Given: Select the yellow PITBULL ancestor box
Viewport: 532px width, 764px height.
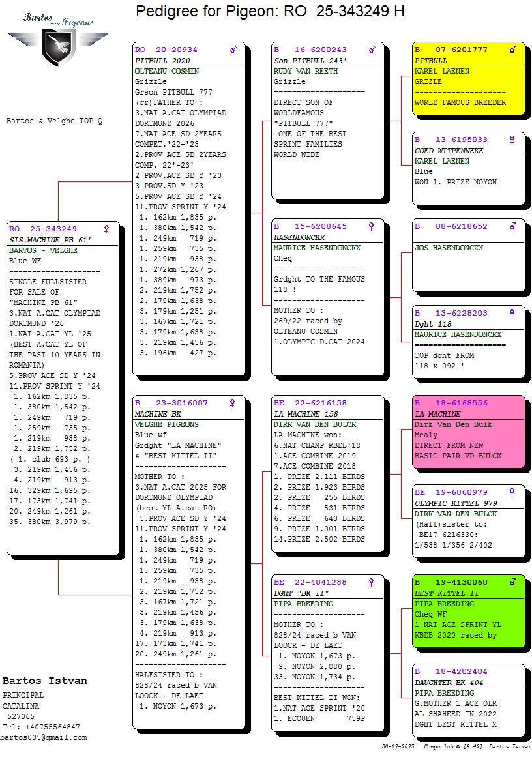Looking at the screenshot, I should pyautogui.click(x=468, y=79).
